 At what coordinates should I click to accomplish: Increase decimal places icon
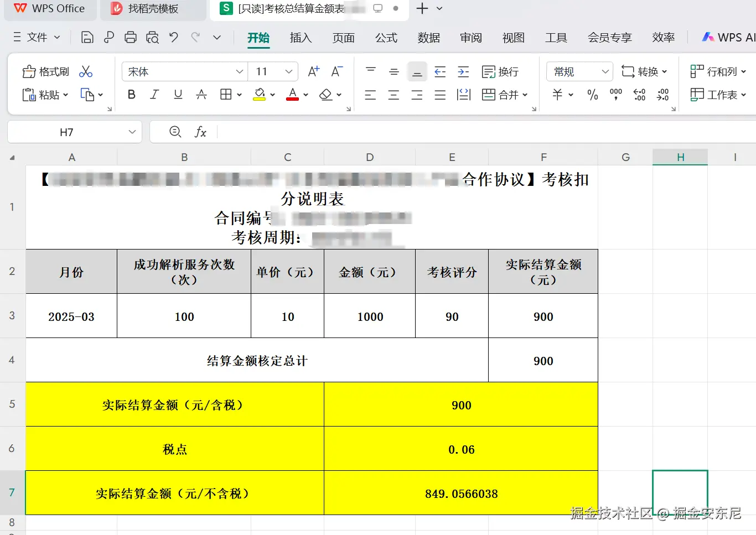(639, 95)
